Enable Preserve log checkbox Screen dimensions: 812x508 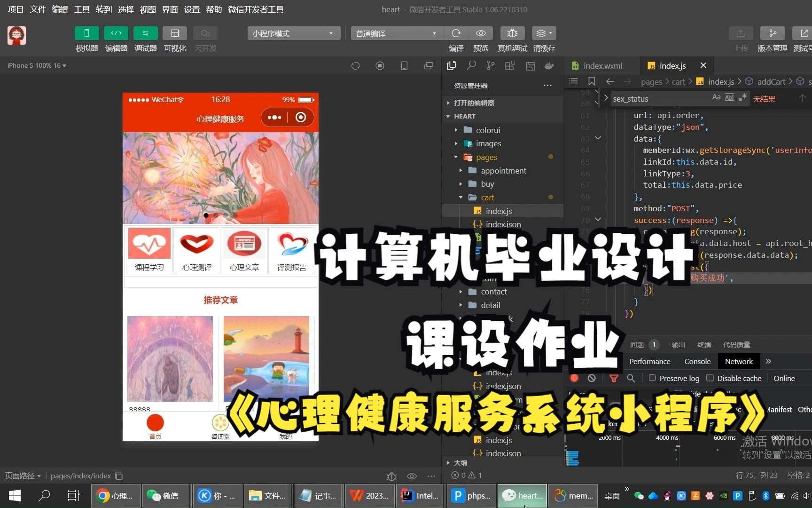652,378
